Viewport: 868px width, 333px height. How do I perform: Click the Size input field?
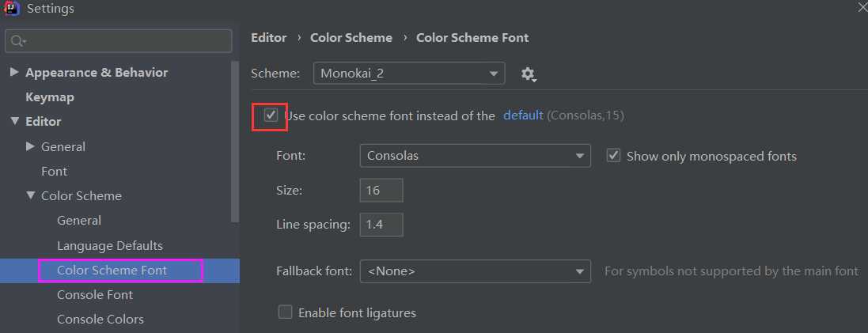click(x=381, y=191)
